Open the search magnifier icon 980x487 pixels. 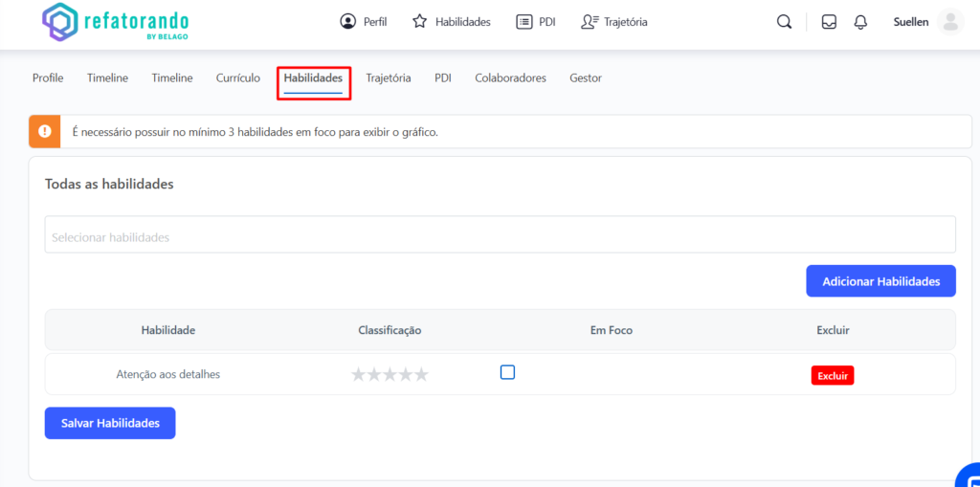tap(784, 22)
